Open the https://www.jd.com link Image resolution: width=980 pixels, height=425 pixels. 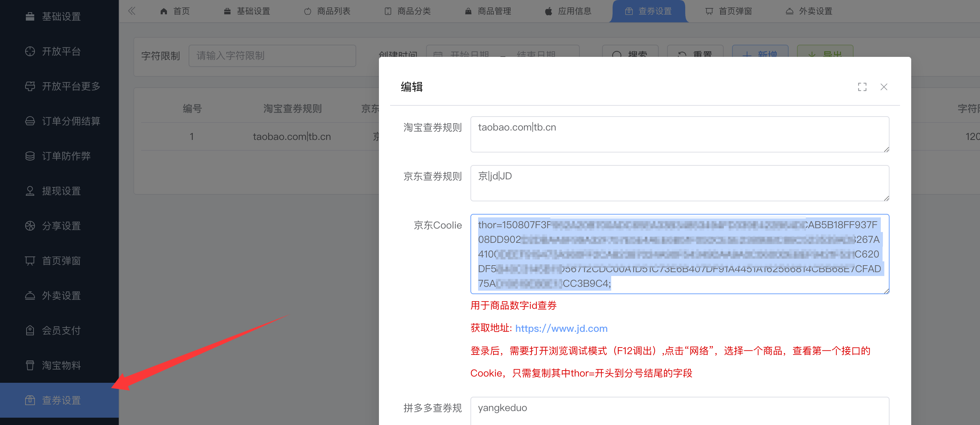(x=561, y=328)
